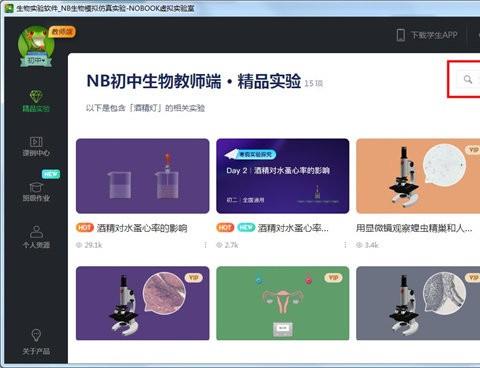Click the phone icon beside 下载学生APP
480x368 pixels.
coord(401,35)
